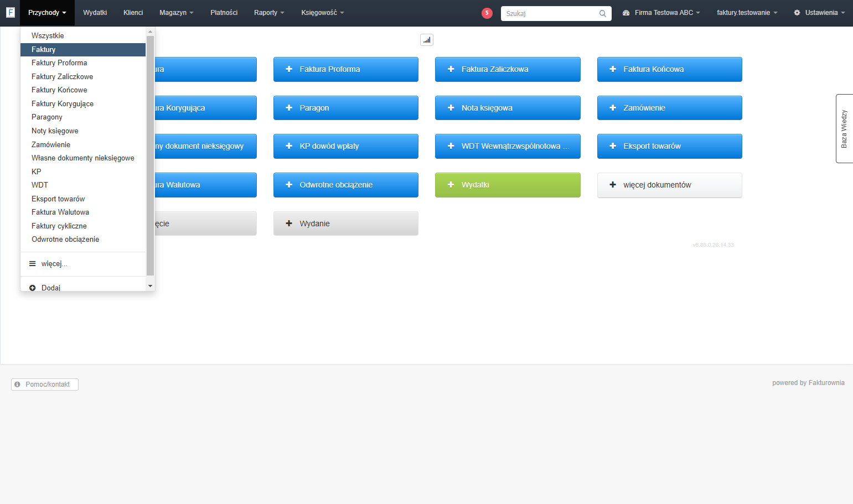Image resolution: width=853 pixels, height=504 pixels.
Task: Click the Ustawienia gear icon
Action: coord(797,13)
